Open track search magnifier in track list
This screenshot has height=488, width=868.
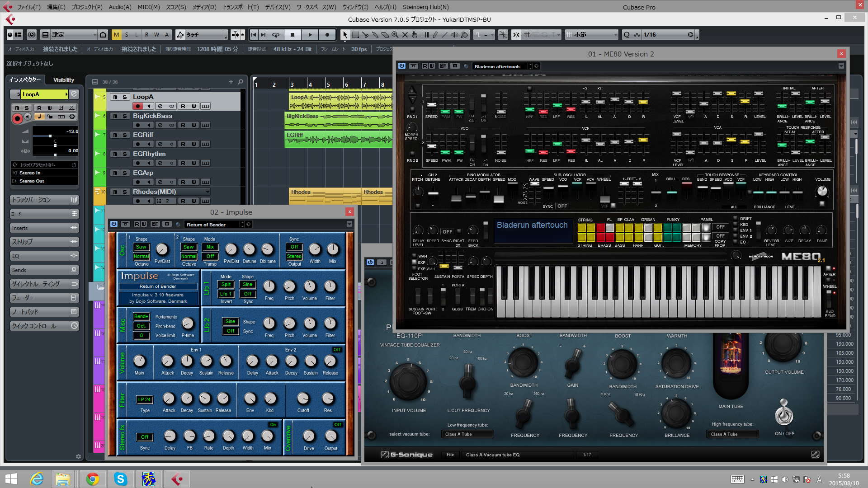coord(241,82)
